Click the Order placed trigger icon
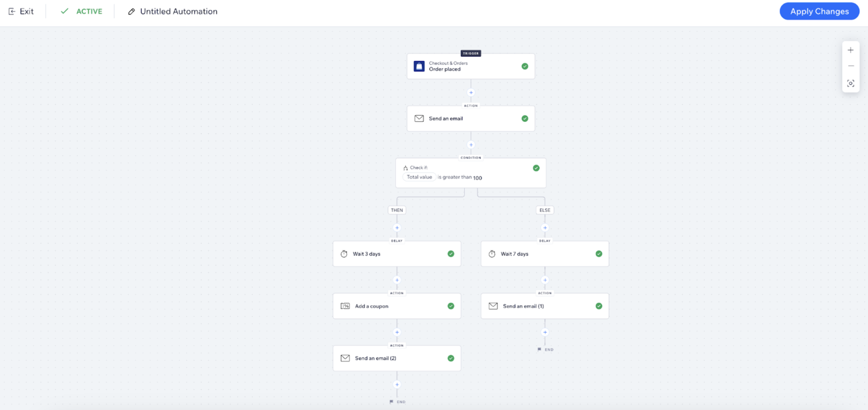 point(419,66)
